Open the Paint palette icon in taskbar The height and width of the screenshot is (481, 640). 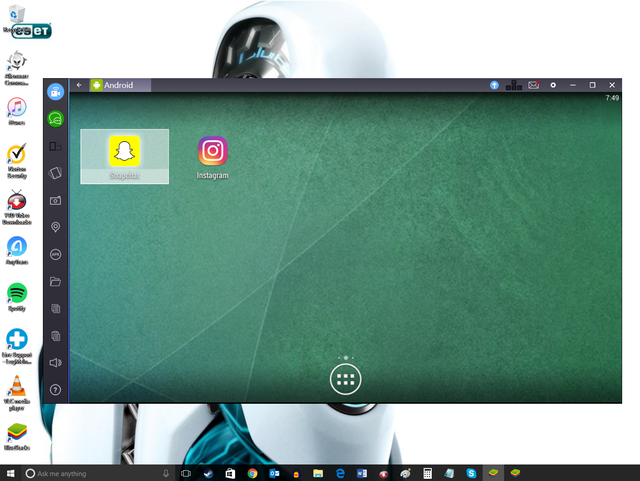(405, 473)
